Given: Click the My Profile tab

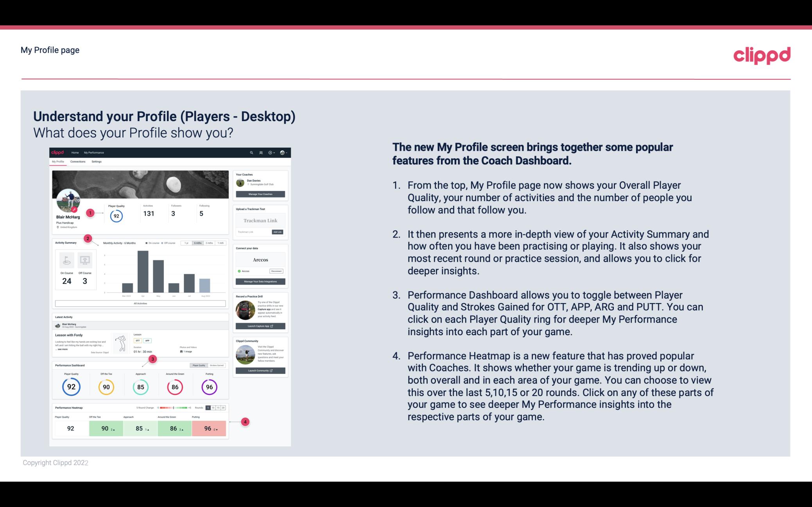Looking at the screenshot, I should point(59,162).
